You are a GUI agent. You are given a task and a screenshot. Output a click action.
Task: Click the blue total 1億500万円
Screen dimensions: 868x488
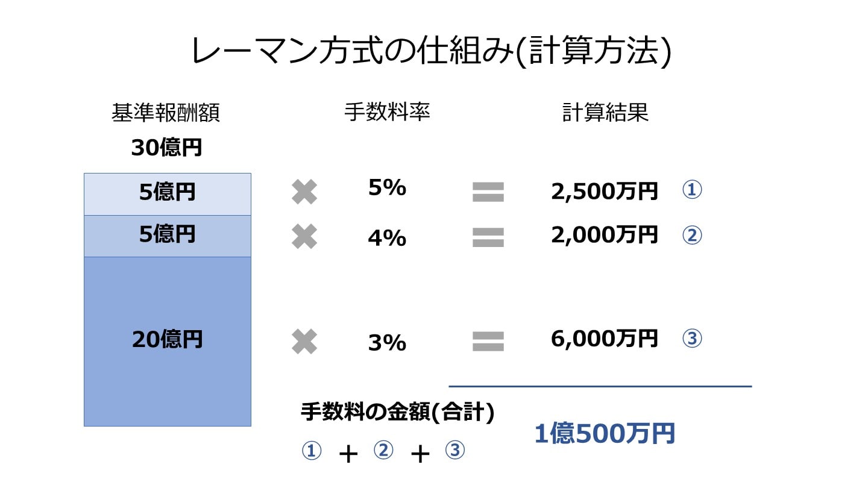(x=605, y=434)
